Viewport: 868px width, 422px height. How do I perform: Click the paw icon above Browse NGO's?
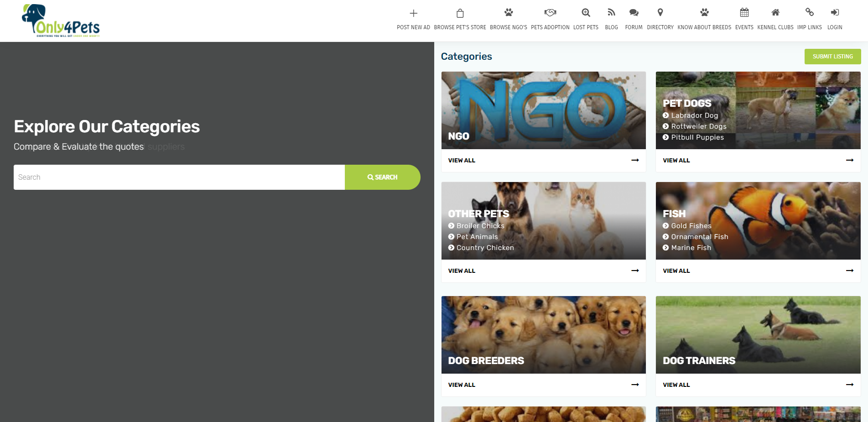[509, 12]
